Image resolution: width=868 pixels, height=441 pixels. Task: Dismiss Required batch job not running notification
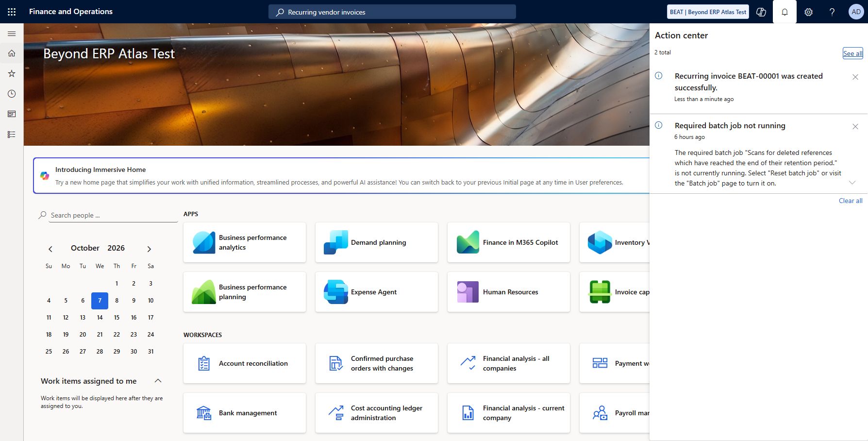click(x=855, y=127)
